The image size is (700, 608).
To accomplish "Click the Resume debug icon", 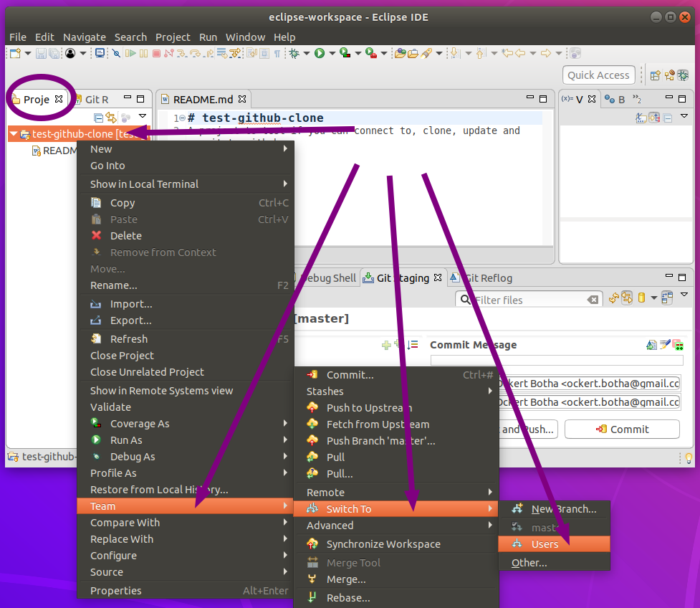I will (x=130, y=54).
